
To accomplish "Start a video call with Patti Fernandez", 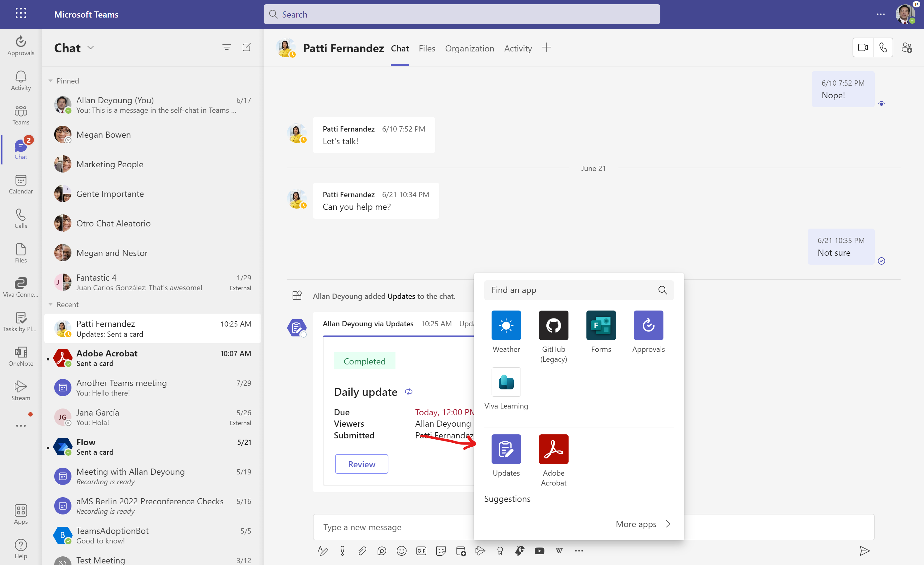I will [x=862, y=47].
